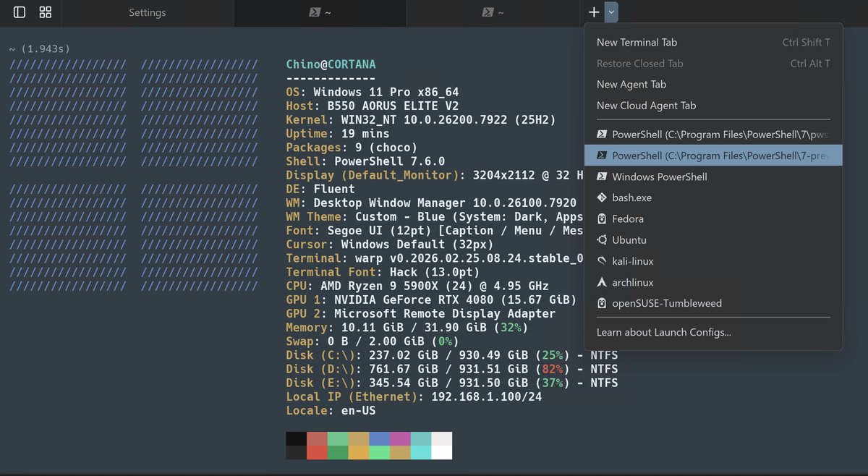Click the ~ (1.943s) command block header
The height and width of the screenshot is (476, 868).
click(40, 48)
